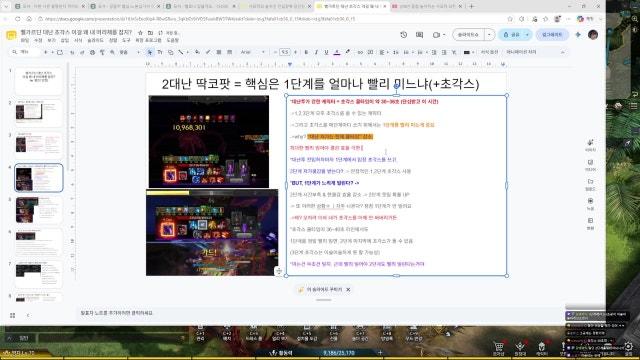Open the highlight color pen tool
Screen dimensions: 640x360
(347, 52)
